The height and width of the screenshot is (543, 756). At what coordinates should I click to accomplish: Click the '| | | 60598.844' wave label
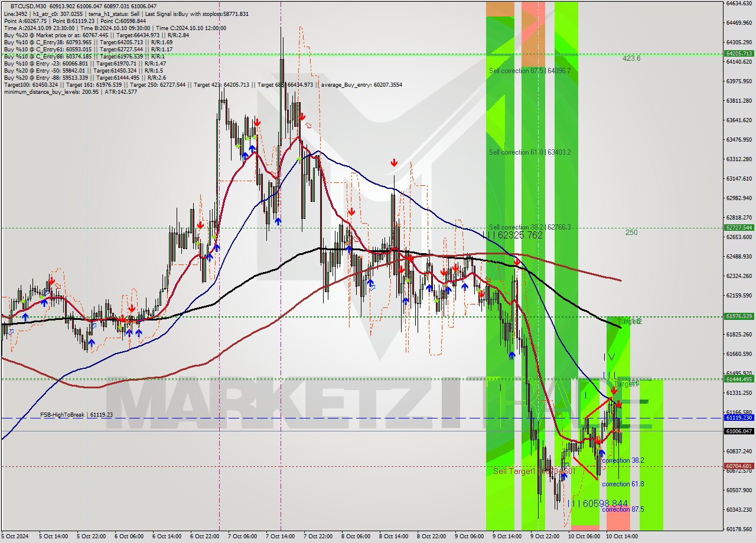(597, 503)
